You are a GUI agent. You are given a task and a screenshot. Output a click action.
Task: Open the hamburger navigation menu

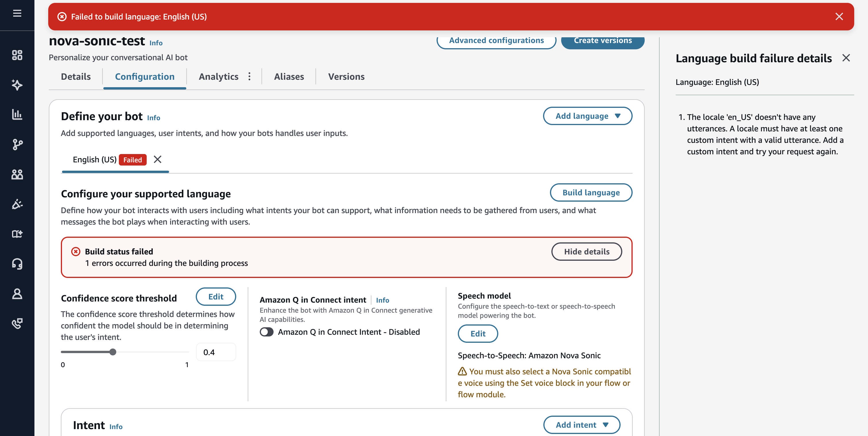pos(17,13)
